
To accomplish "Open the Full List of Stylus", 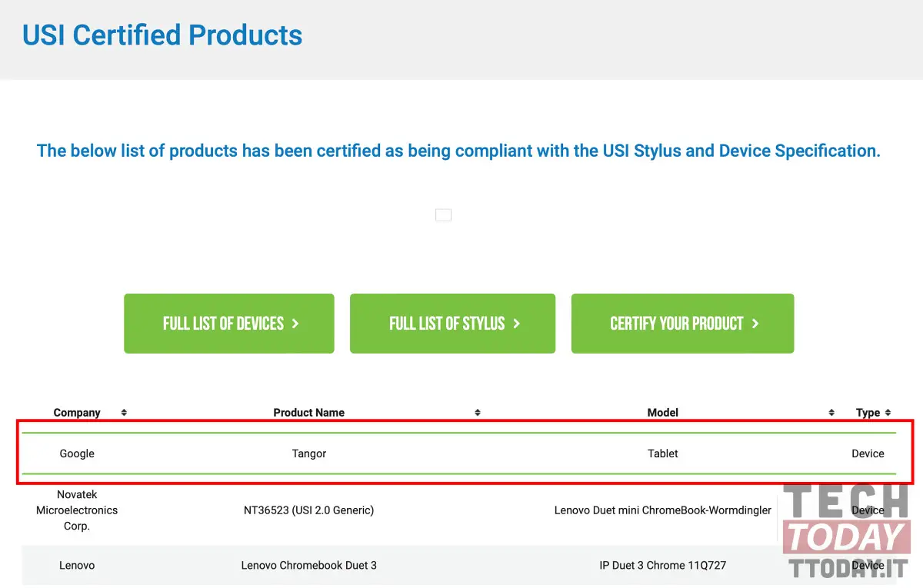I will (x=452, y=324).
